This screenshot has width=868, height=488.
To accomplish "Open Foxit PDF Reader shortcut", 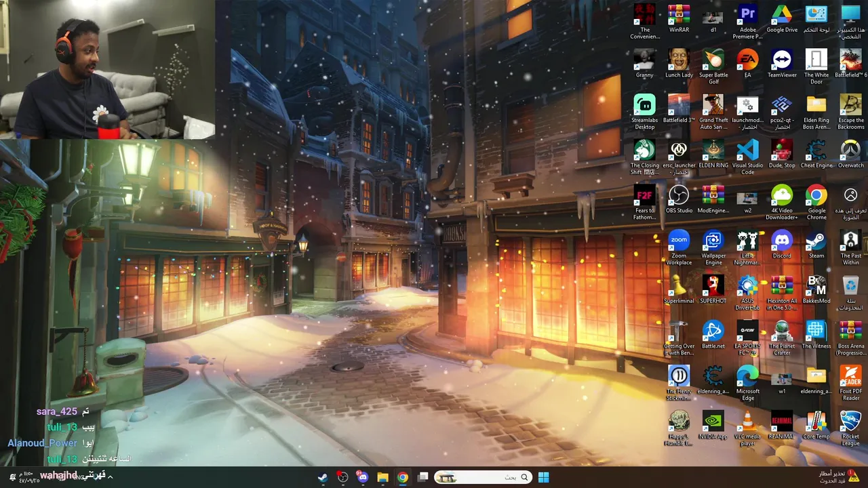I will [x=851, y=383].
